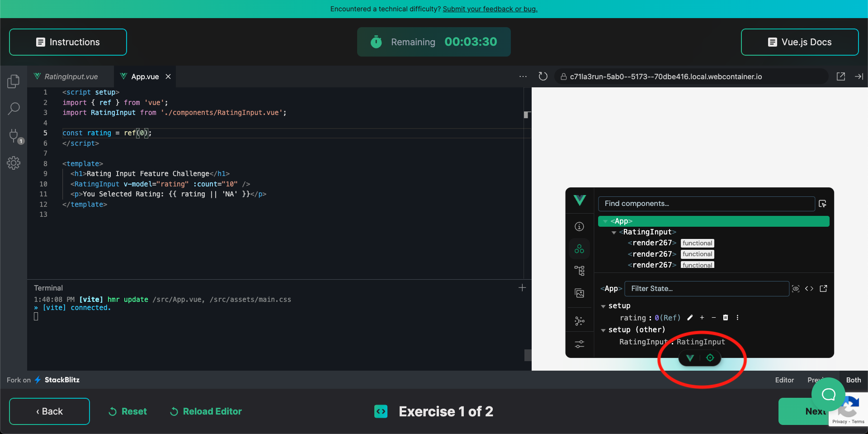Screen dimensions: 868x434
Task: Select the DevTools Components tab icon
Action: click(580, 249)
